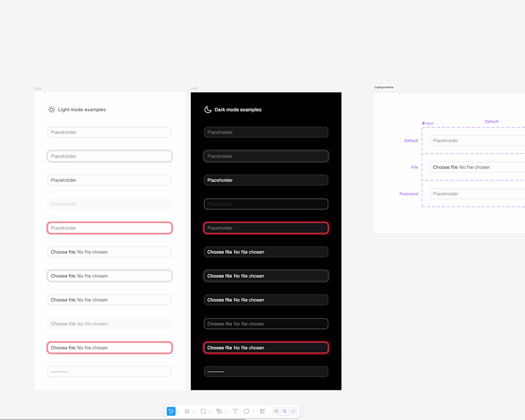This screenshot has width=525, height=420.
Task: Select the Rectangle shape tool
Action: click(x=203, y=411)
